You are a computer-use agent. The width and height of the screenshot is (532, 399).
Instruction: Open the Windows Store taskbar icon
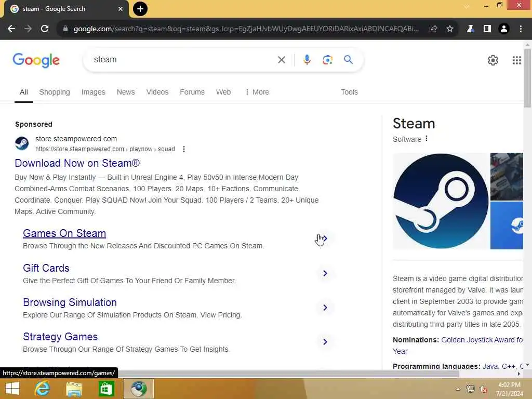(106, 389)
